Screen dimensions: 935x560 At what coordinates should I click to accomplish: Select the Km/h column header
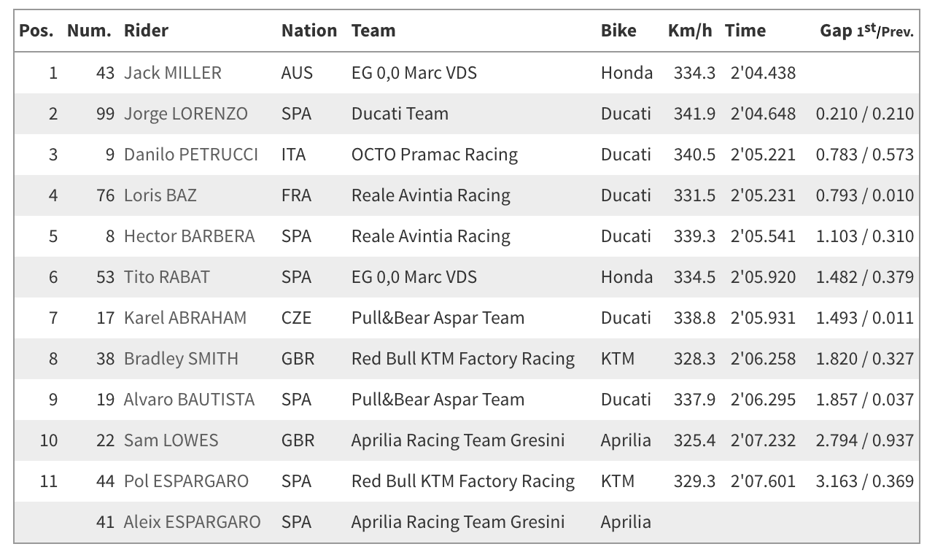tap(691, 31)
